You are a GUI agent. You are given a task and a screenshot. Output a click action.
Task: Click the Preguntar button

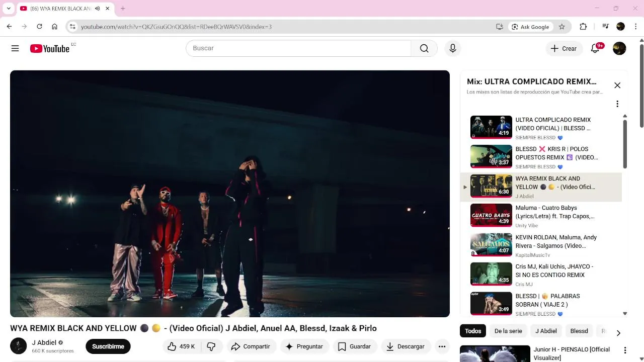click(304, 346)
